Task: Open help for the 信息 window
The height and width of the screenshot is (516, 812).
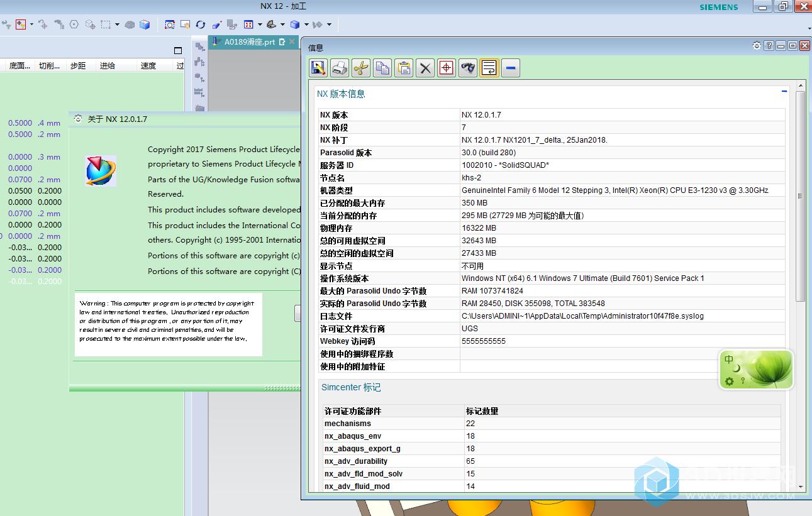Action: pyautogui.click(x=769, y=46)
